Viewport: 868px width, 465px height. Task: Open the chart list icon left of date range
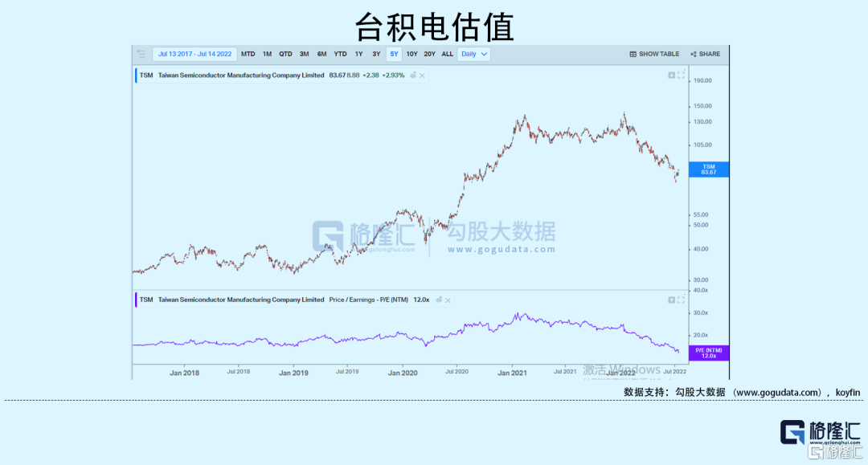point(141,55)
